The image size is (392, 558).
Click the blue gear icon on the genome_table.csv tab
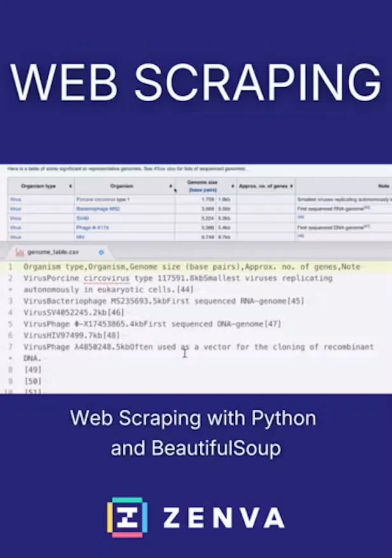point(101,252)
